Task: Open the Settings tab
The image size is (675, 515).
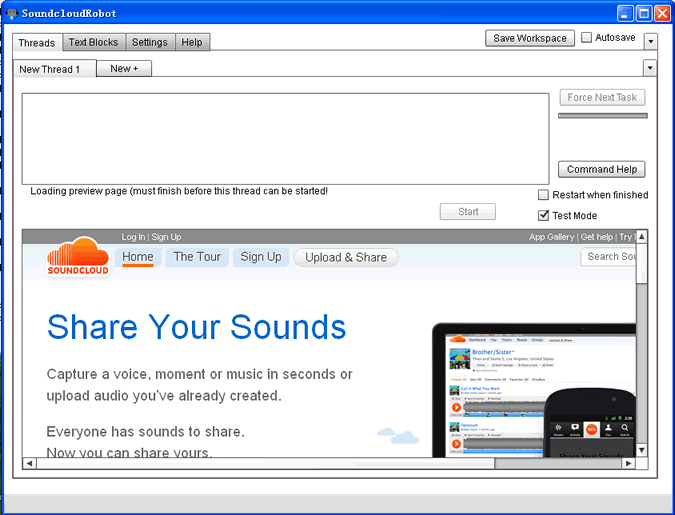Action: pos(150,42)
